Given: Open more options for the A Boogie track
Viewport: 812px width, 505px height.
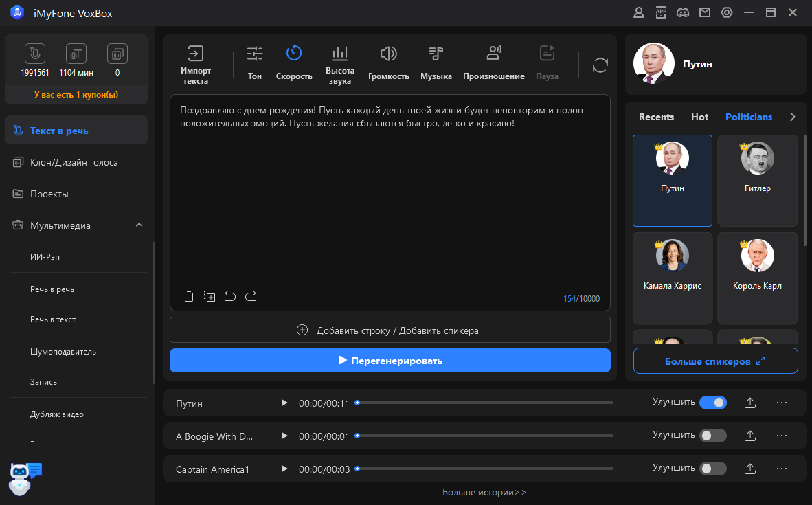Looking at the screenshot, I should pos(782,436).
